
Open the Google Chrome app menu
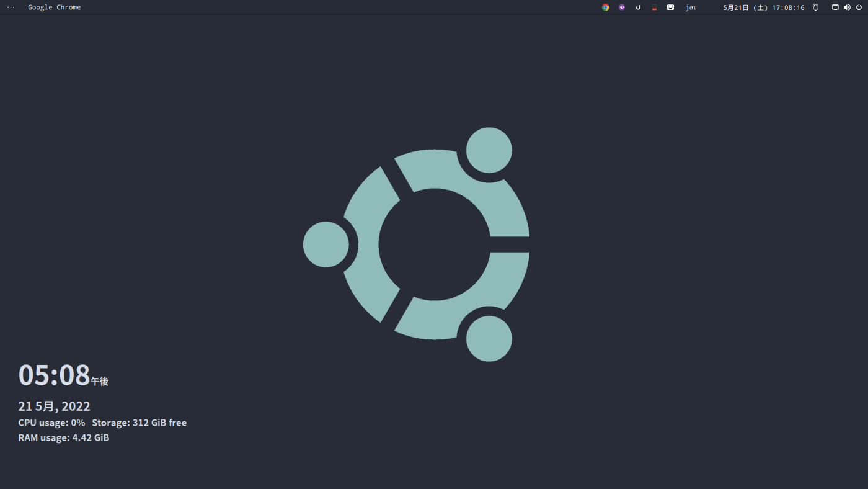[55, 7]
